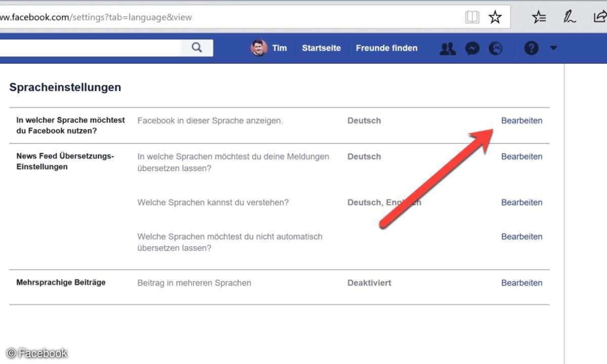
Task: Edit the Facebook display language (Bearbeiten)
Action: point(522,120)
